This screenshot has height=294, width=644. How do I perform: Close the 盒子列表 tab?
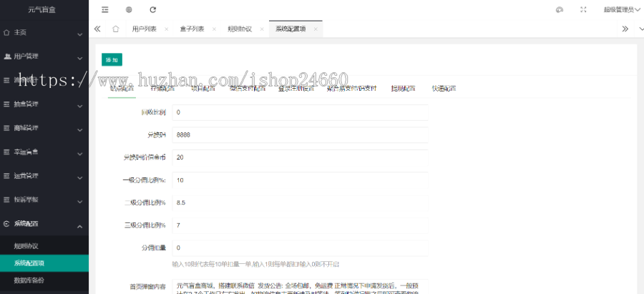pyautogui.click(x=214, y=29)
